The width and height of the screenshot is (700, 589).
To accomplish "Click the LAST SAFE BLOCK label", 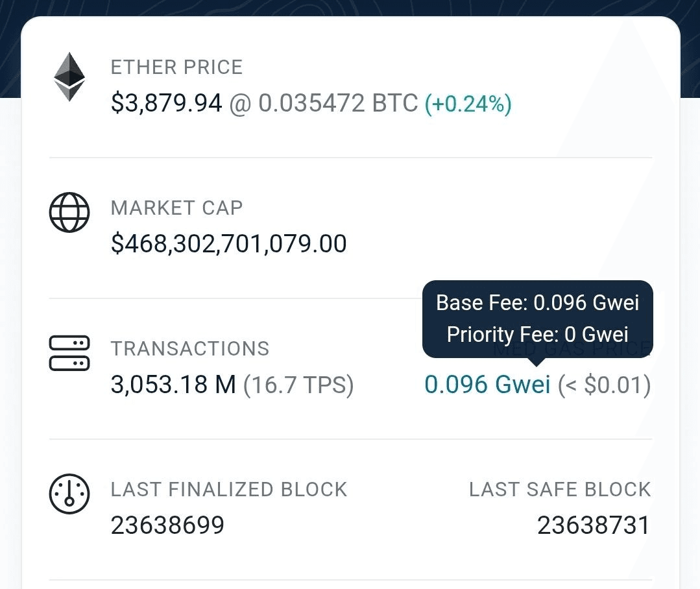I will tap(559, 490).
